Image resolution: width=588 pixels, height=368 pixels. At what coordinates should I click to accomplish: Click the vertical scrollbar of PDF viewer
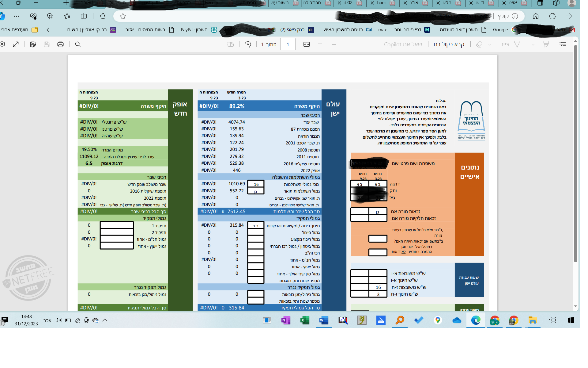[575, 153]
